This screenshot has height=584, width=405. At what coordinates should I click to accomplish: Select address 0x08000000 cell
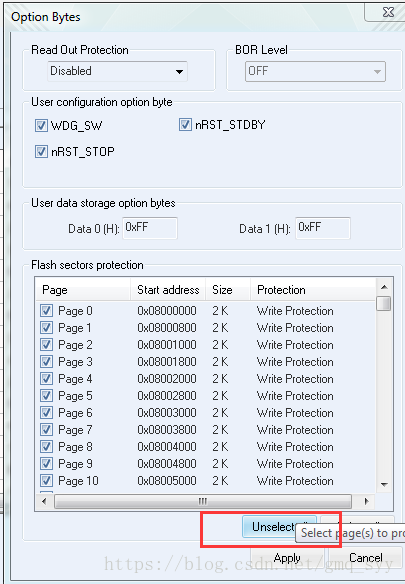[x=167, y=311]
